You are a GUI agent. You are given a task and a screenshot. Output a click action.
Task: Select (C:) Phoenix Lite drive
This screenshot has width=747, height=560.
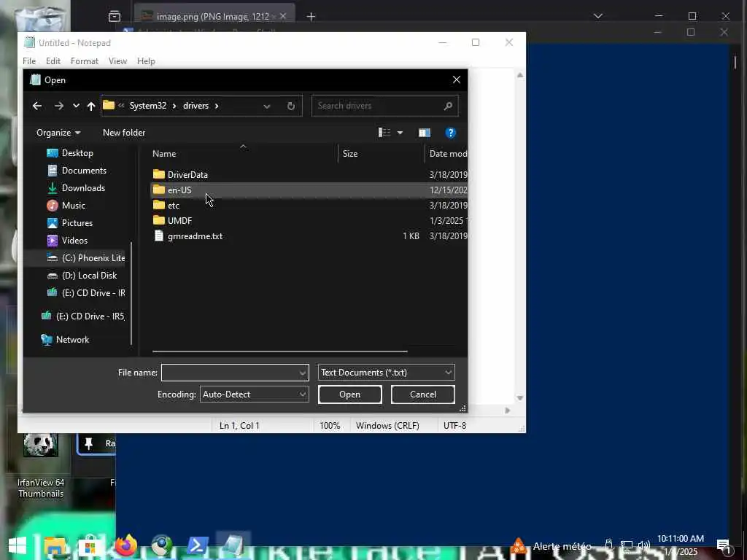coord(86,257)
